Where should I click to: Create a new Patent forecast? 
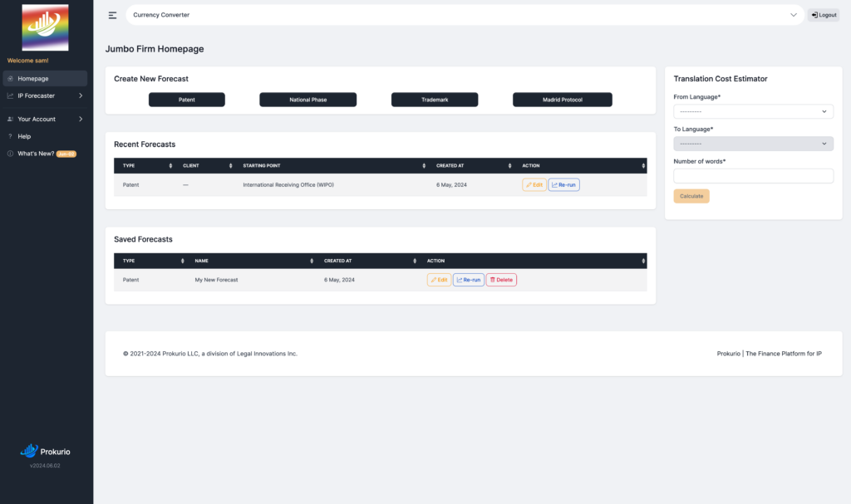[187, 100]
